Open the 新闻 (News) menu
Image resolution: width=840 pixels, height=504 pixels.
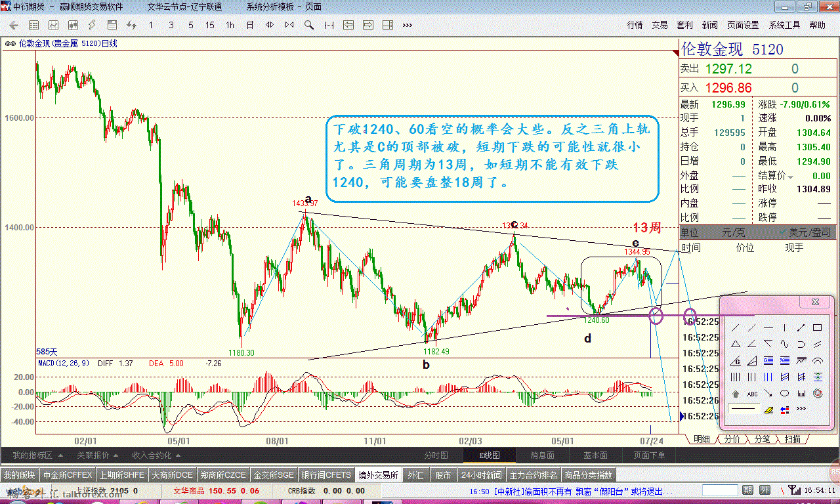(x=709, y=25)
